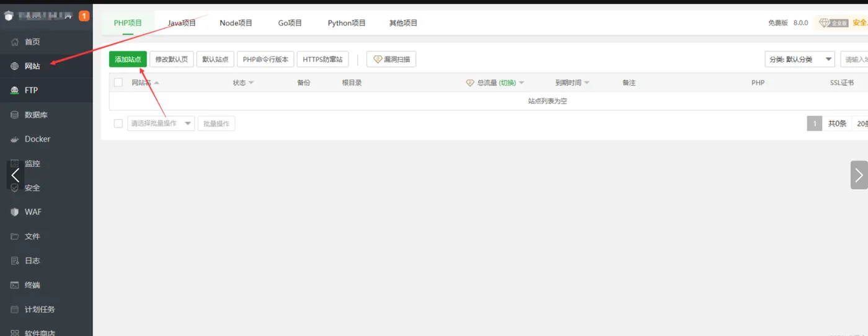This screenshot has width=868, height=336.
Task: Click the 批量操作 batch action button
Action: (x=216, y=123)
